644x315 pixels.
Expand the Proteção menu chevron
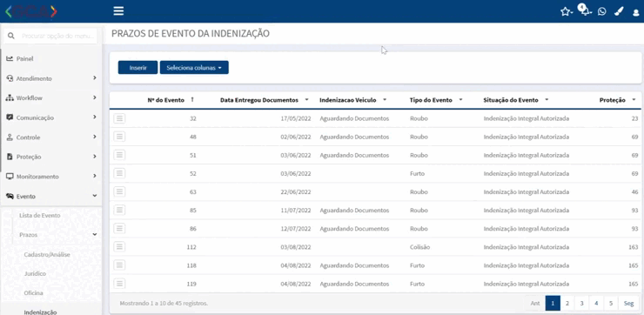[x=95, y=157]
